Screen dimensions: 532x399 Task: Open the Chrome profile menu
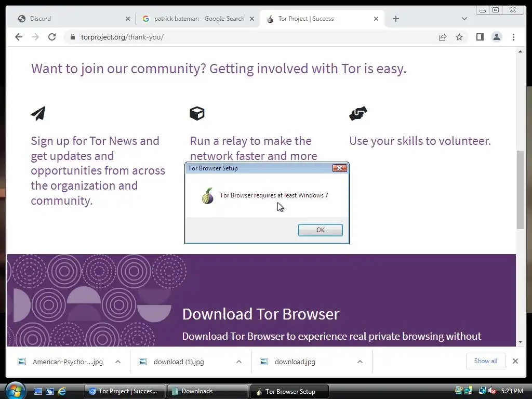(496, 37)
